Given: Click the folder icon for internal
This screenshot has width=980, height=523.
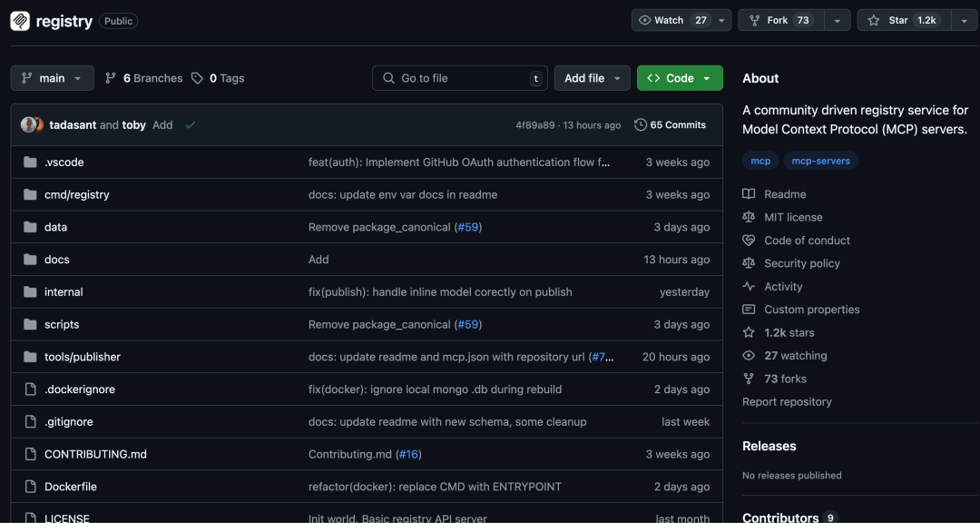Looking at the screenshot, I should coord(30,292).
